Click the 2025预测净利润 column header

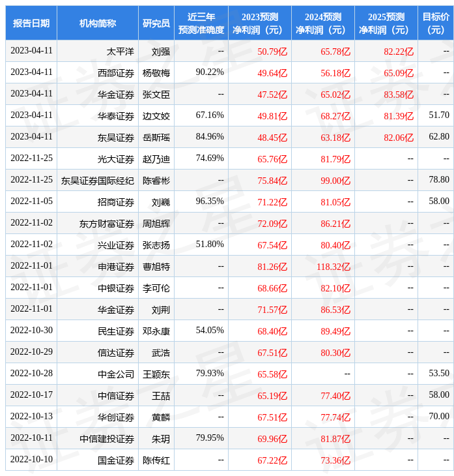(386, 23)
